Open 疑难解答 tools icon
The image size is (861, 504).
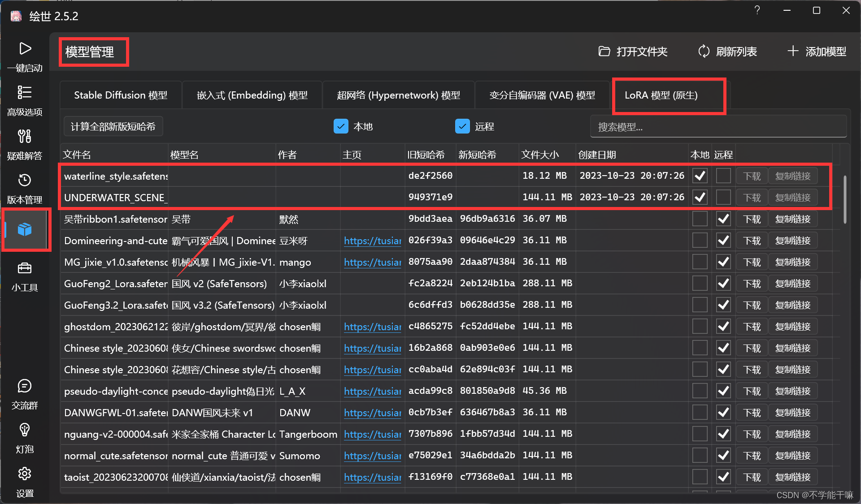click(x=24, y=136)
